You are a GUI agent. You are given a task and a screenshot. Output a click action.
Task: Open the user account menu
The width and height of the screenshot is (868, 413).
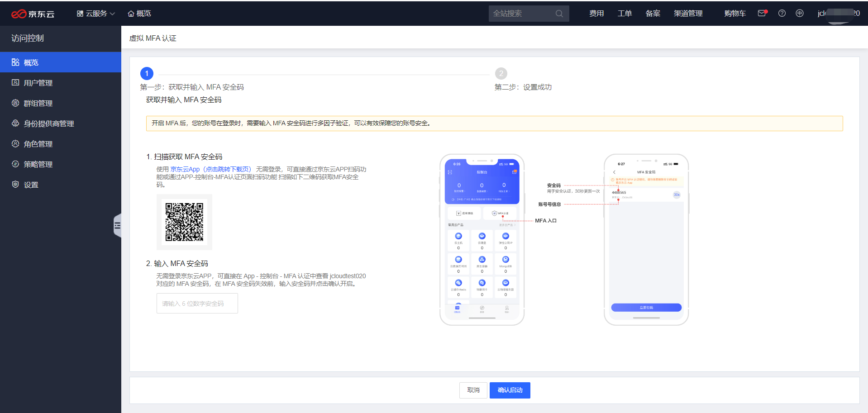(839, 14)
